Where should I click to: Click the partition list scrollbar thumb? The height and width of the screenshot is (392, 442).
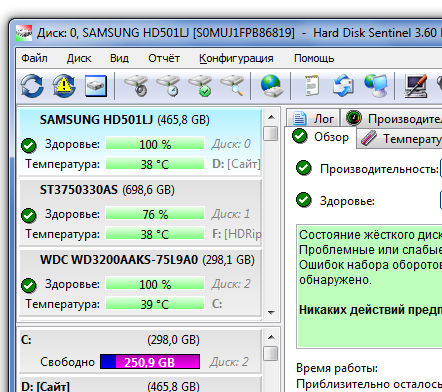point(271,354)
